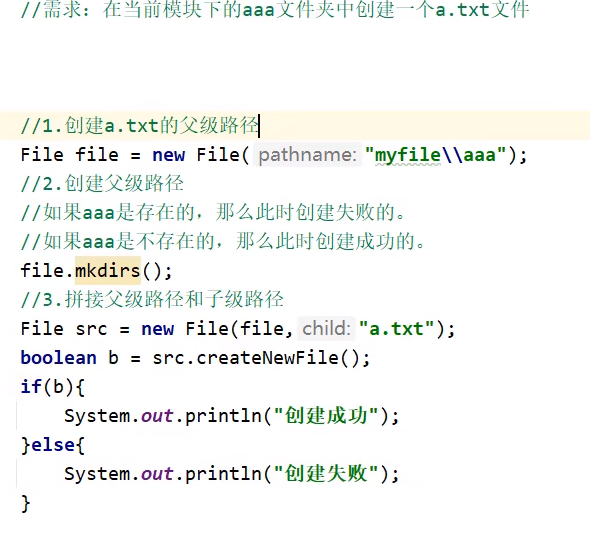Image resolution: width=590 pixels, height=533 pixels.
Task: Click 'new' keyword in File file line
Action: [169, 155]
